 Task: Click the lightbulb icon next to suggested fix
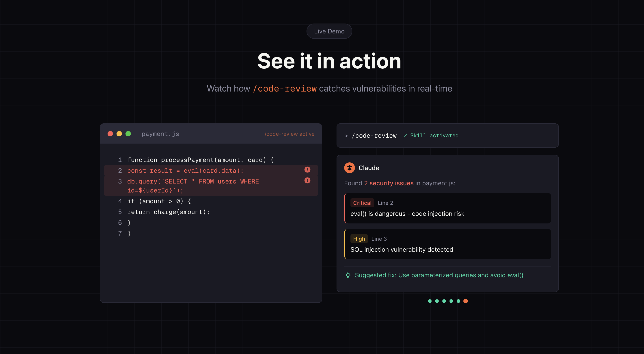348,275
